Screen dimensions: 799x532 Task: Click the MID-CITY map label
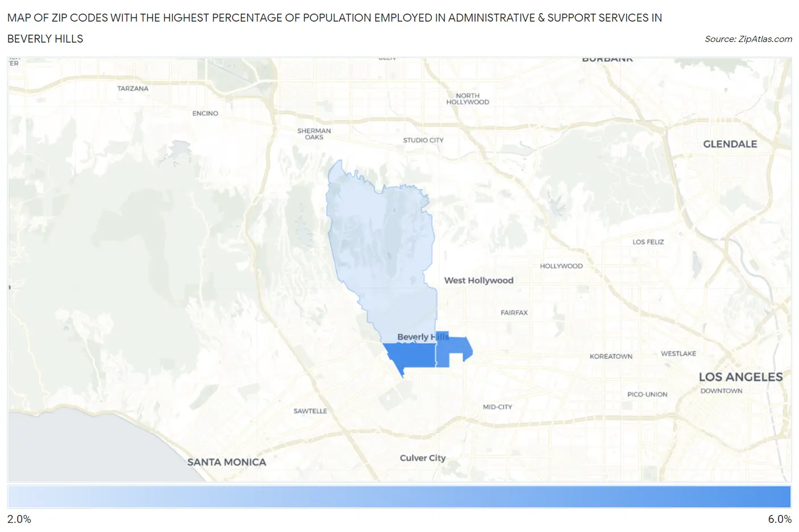497,407
